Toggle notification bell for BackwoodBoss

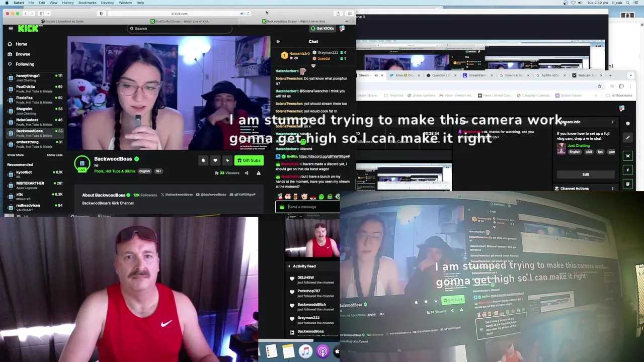click(203, 160)
